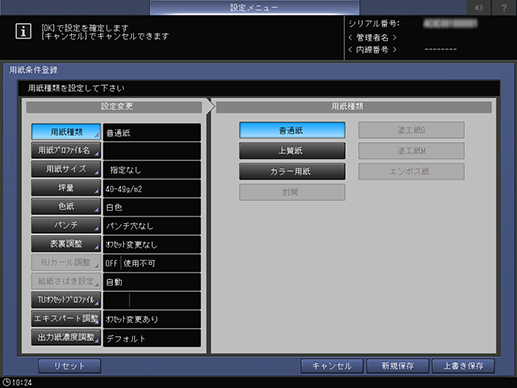Click the 10:24 time display

[22, 383]
